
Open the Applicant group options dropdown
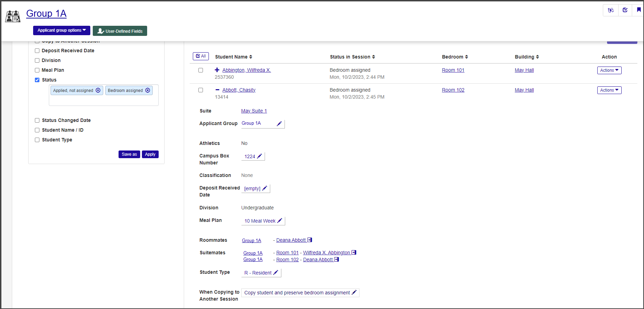pos(61,30)
